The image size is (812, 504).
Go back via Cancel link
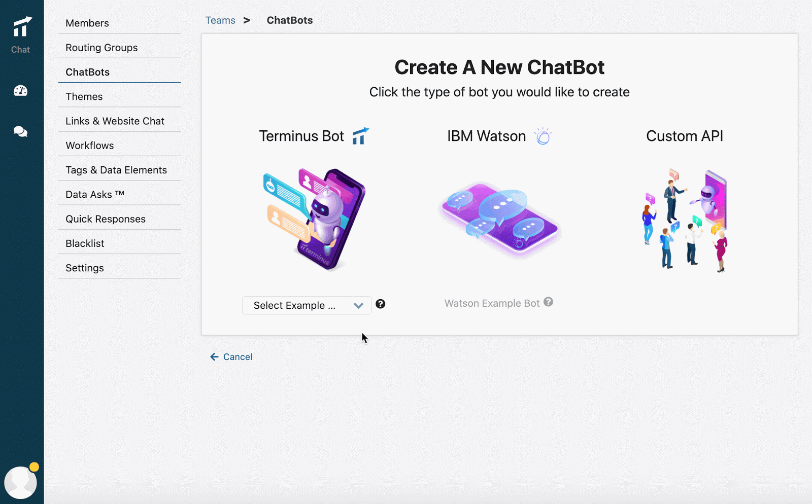pyautogui.click(x=231, y=357)
